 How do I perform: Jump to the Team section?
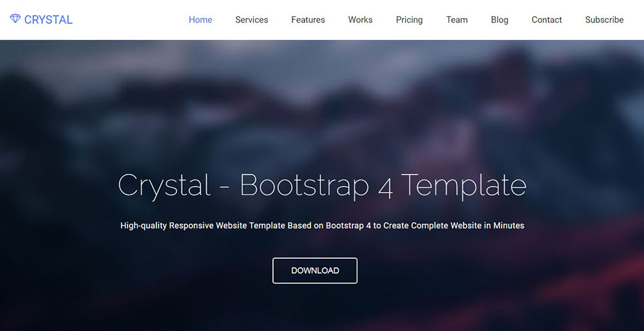457,20
